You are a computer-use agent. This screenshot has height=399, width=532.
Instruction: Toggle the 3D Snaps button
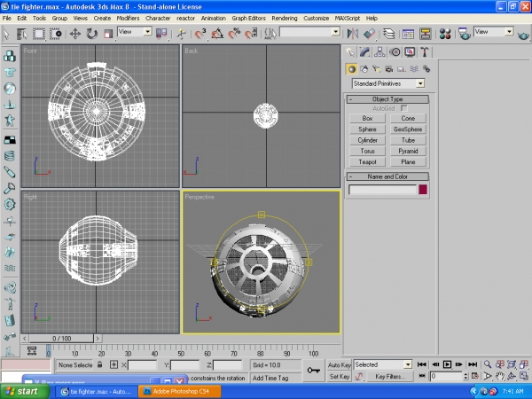[x=200, y=34]
